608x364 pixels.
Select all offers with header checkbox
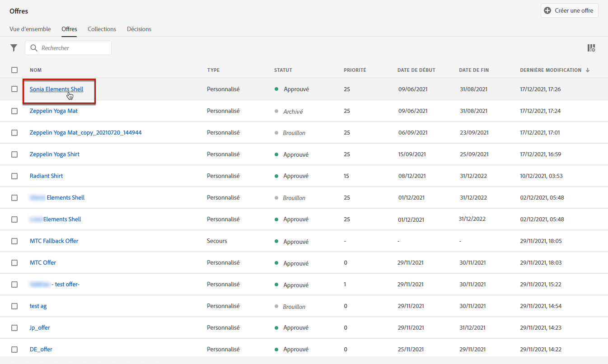tap(14, 70)
